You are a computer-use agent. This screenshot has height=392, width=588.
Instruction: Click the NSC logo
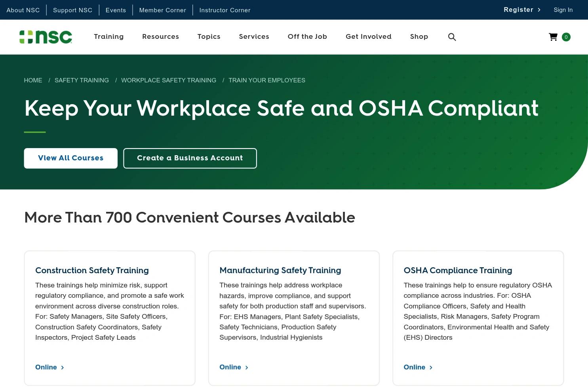coord(46,37)
